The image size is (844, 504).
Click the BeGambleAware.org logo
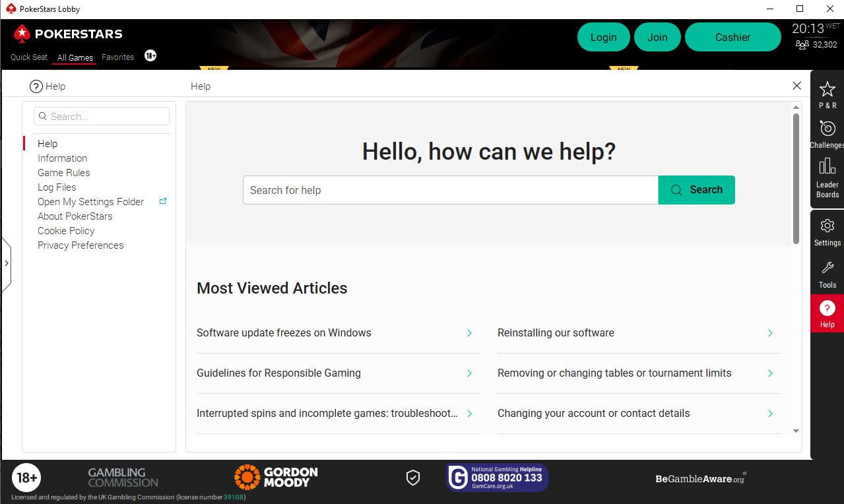pos(701,478)
